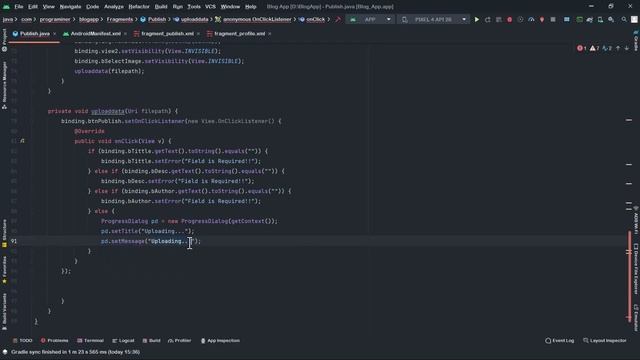
Task: Switch to the Publish.java tab
Action: pyautogui.click(x=35, y=33)
